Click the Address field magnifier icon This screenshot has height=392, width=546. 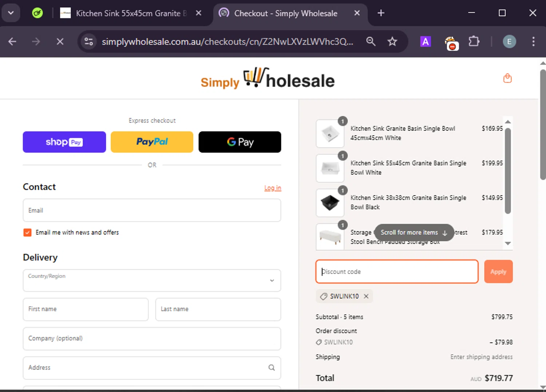pos(272,368)
